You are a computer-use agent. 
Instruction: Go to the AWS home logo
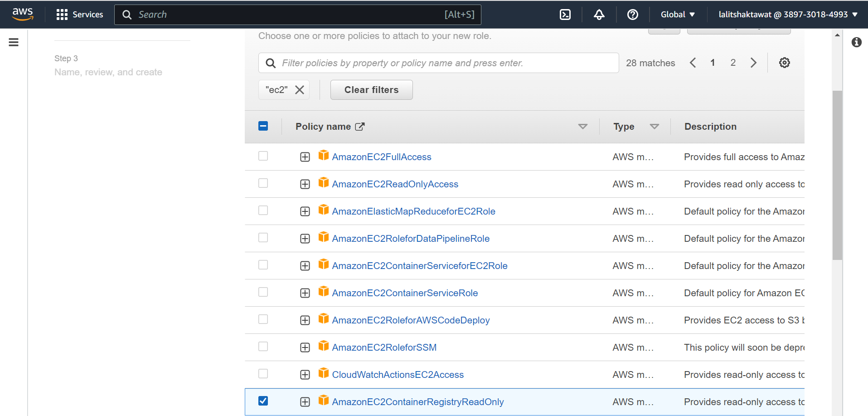23,15
